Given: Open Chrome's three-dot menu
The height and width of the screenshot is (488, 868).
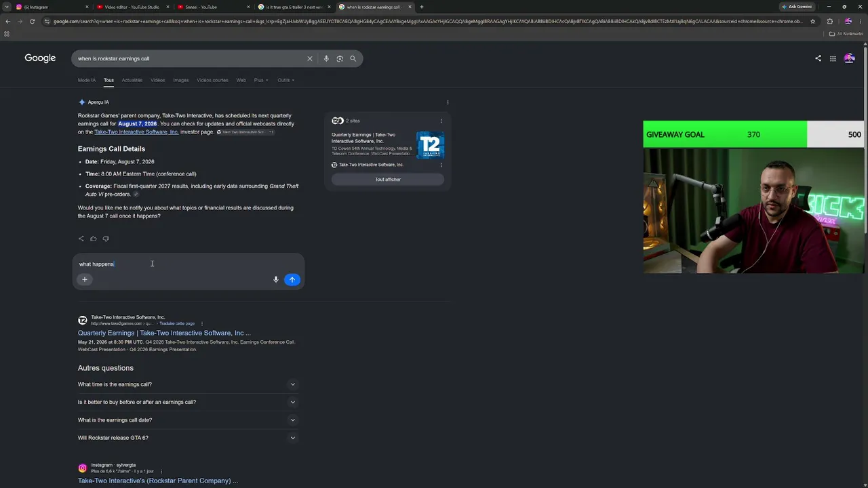Looking at the screenshot, I should [x=860, y=21].
